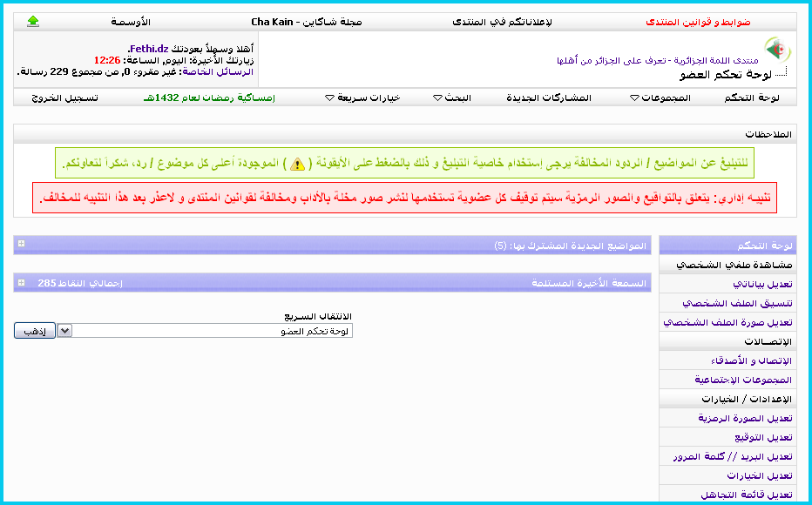Click the green up-arrow icon in top bar
The image size is (812, 505).
coord(33,21)
